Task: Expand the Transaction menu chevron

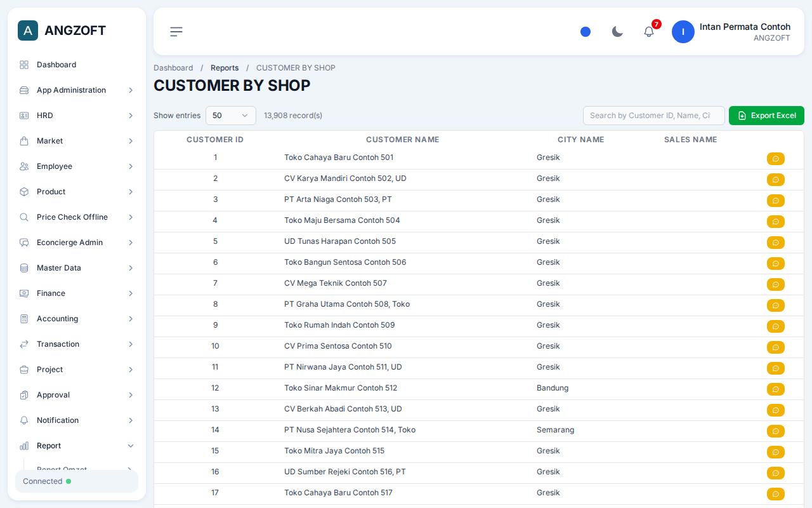Action: click(131, 344)
